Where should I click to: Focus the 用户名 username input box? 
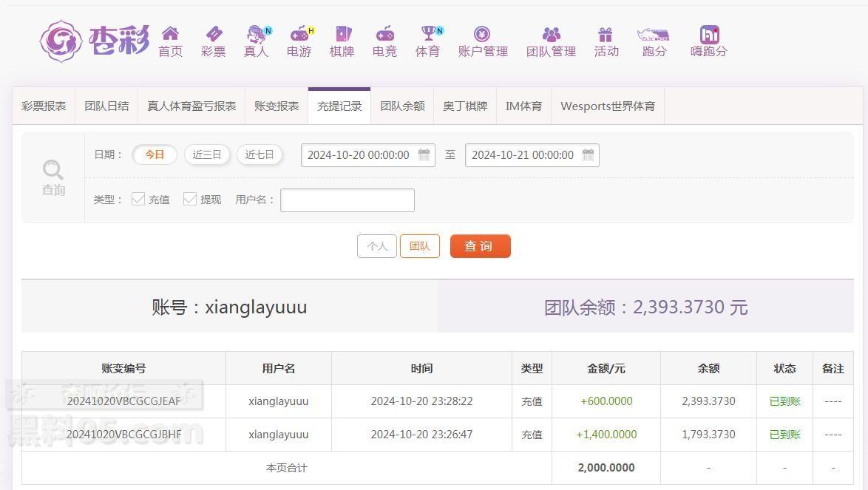pos(347,200)
